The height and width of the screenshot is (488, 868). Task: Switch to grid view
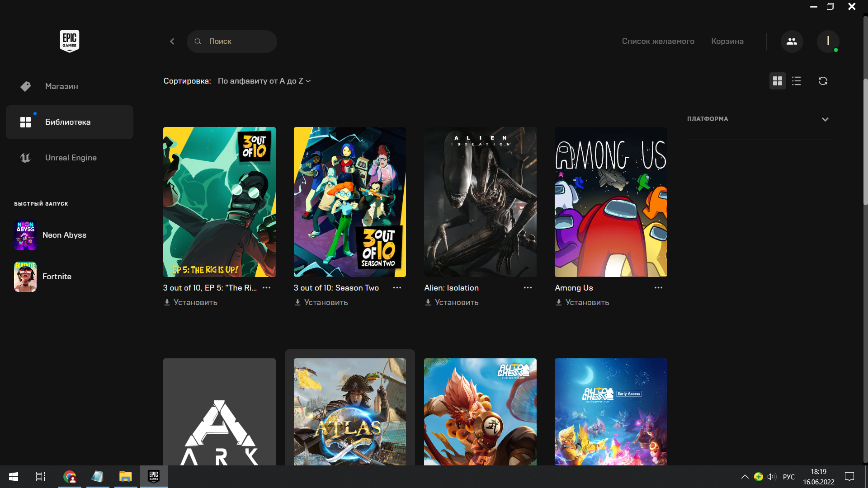778,81
